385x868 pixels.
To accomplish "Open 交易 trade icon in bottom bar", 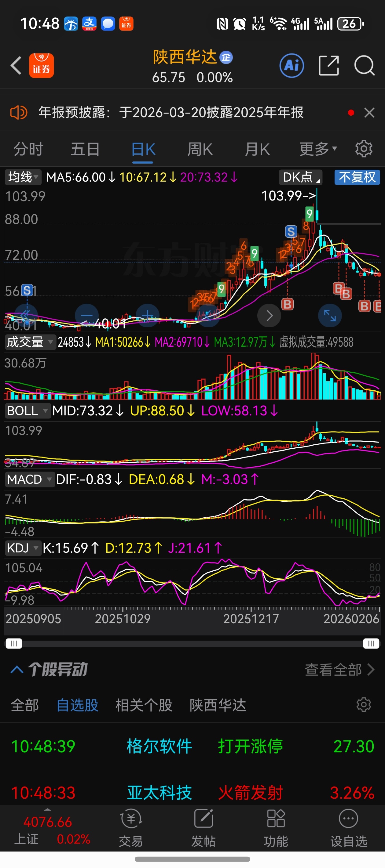I will tap(131, 829).
